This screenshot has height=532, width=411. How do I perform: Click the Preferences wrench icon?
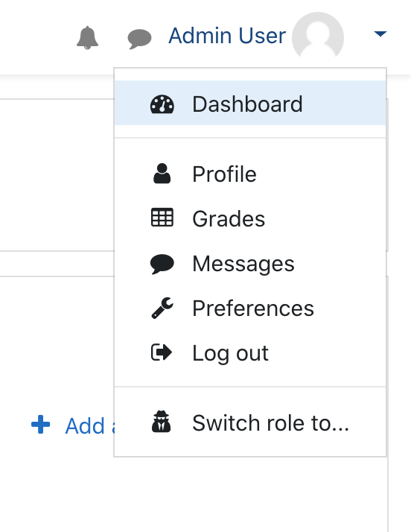(162, 308)
